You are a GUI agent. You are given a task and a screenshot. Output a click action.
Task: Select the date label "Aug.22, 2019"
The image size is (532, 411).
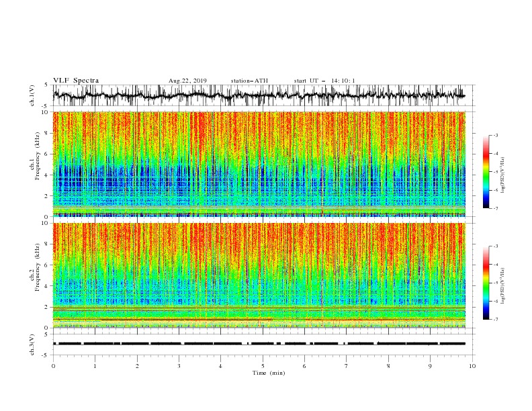187,81
